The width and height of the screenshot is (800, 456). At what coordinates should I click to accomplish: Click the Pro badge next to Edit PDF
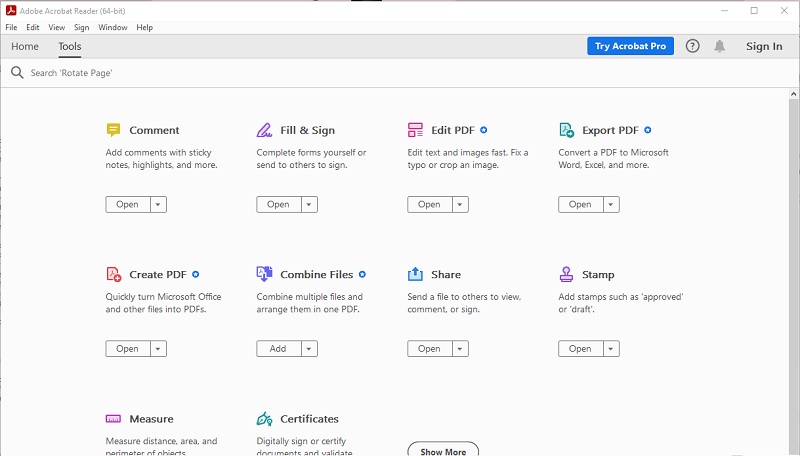click(x=484, y=130)
